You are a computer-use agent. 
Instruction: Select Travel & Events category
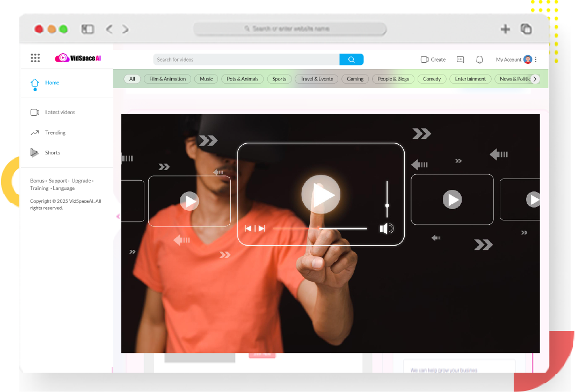point(317,79)
